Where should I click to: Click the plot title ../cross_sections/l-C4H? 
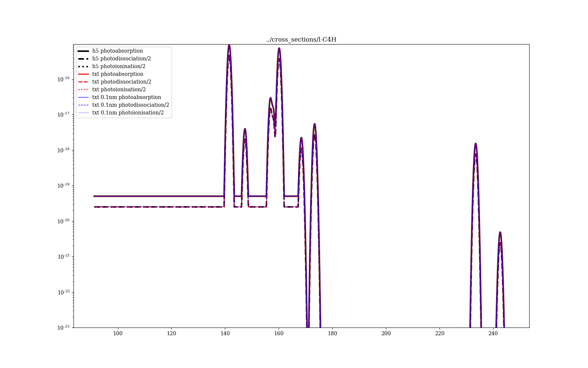[x=301, y=40]
